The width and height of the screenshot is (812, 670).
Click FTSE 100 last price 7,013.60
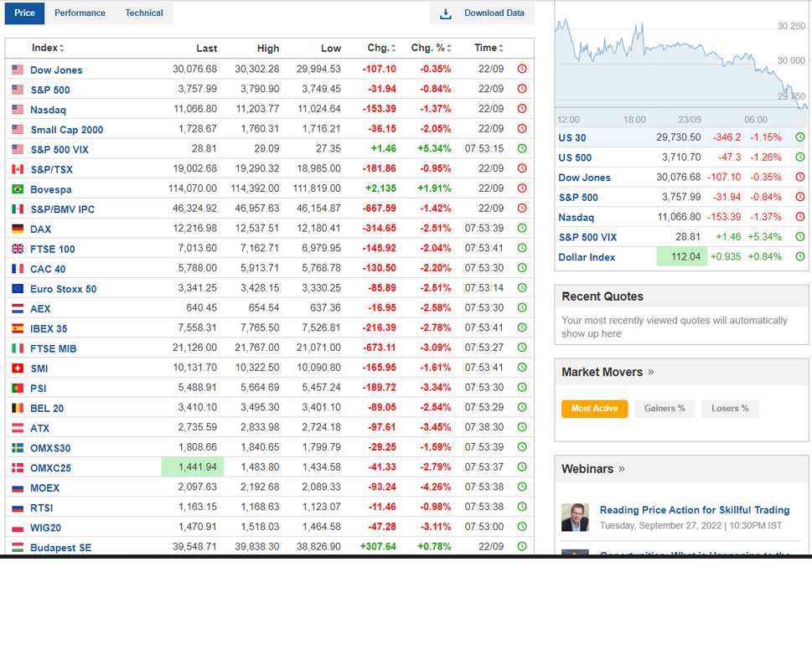(x=197, y=248)
